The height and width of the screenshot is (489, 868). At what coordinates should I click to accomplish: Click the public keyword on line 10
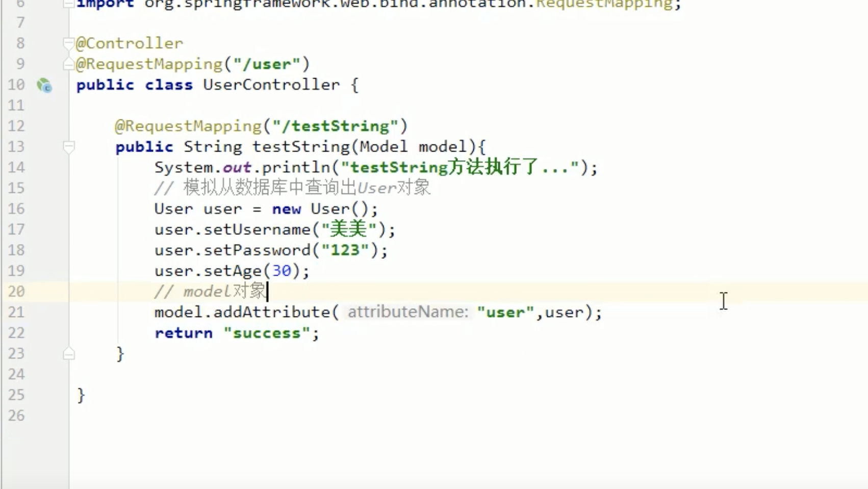click(105, 85)
